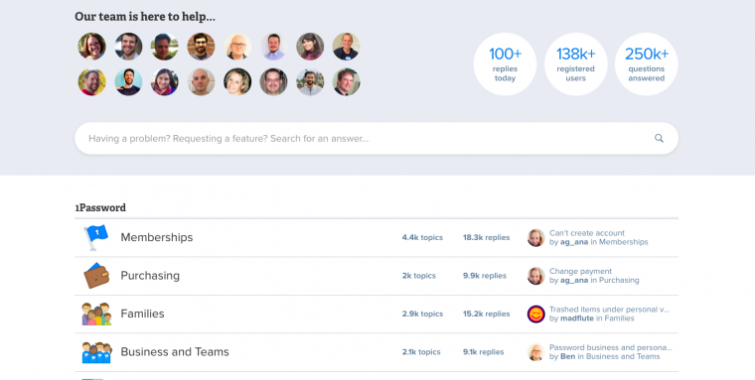Select the Families group icon

[96, 314]
